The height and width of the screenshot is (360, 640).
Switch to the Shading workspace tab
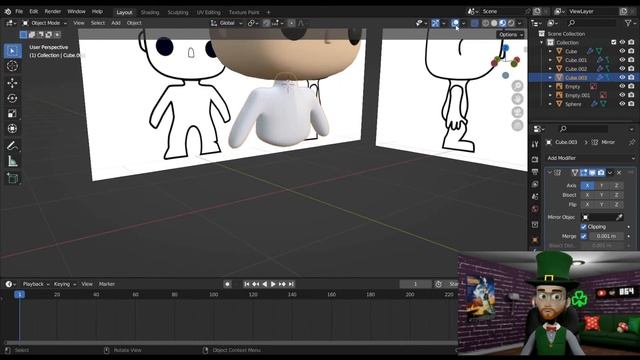point(150,12)
